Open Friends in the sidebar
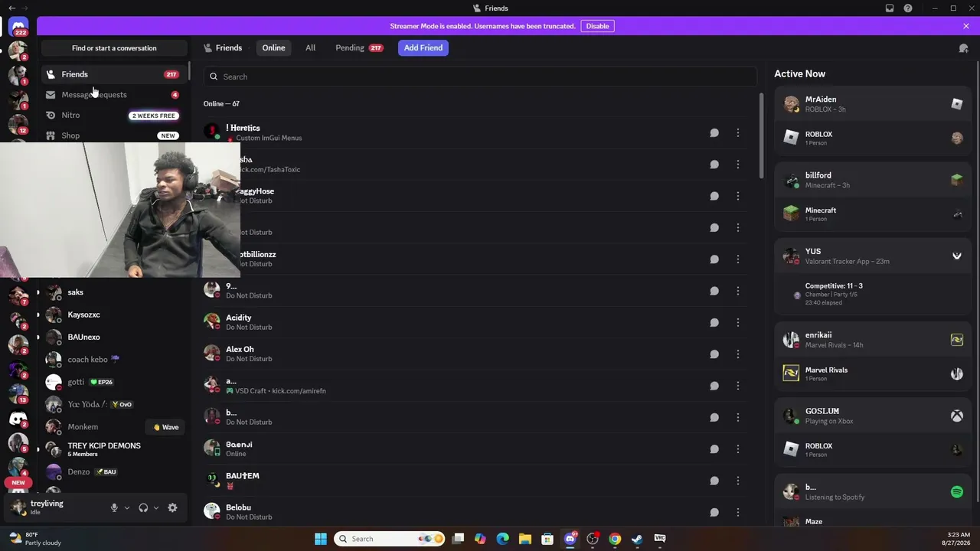Viewport: 980px width, 551px height. coord(113,74)
